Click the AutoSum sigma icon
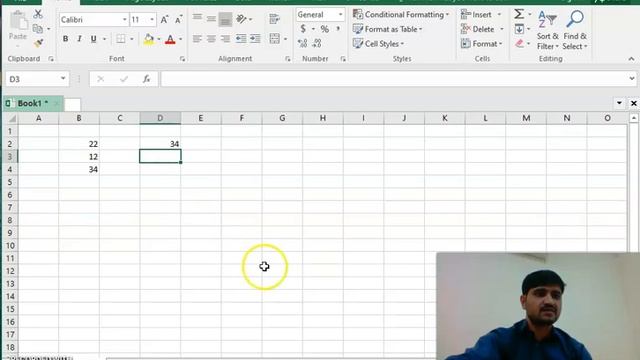 click(519, 14)
